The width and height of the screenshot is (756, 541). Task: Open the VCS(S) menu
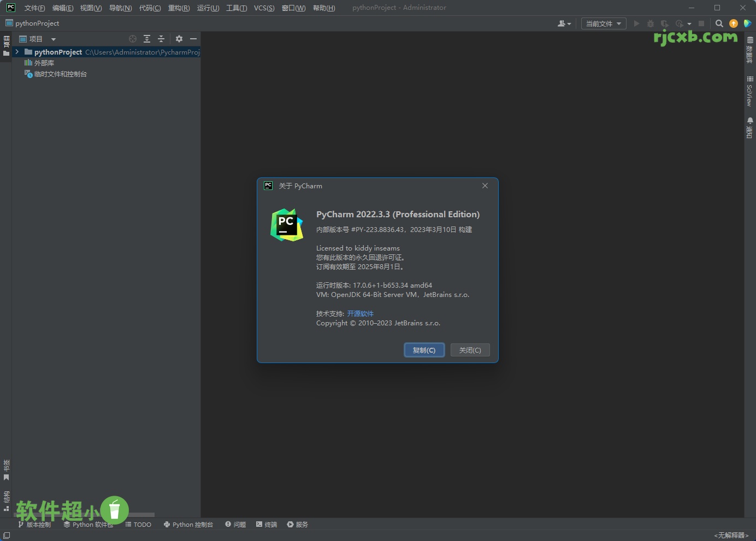[x=264, y=8]
